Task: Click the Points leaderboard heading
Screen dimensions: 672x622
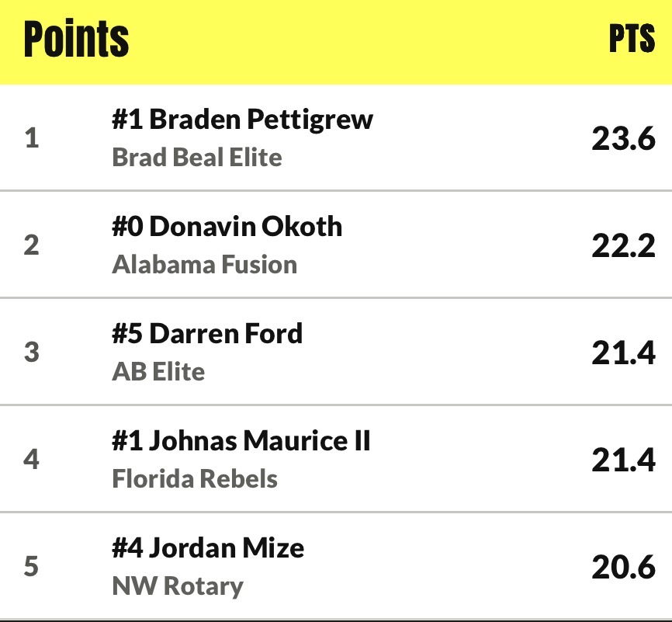Action: pos(76,39)
